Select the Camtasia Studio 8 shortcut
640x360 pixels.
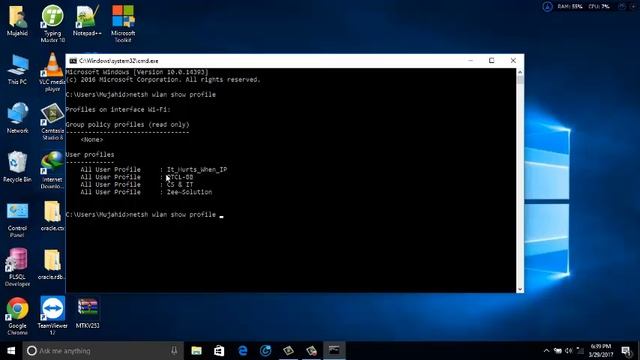point(53,122)
